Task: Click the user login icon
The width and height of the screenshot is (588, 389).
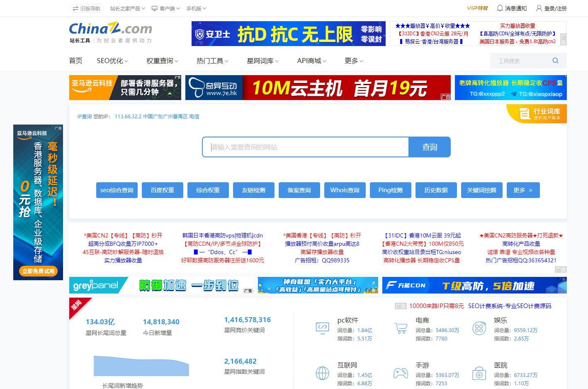Action: click(x=539, y=8)
